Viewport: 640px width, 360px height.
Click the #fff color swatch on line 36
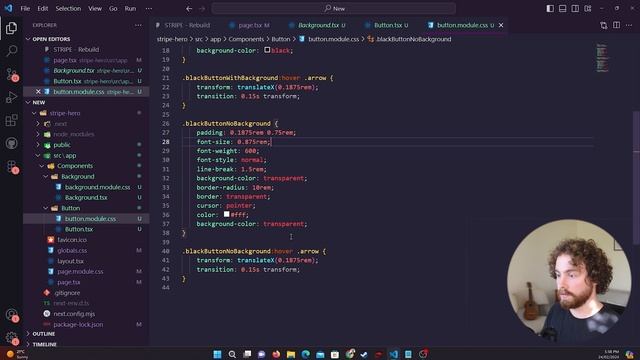[x=227, y=214]
